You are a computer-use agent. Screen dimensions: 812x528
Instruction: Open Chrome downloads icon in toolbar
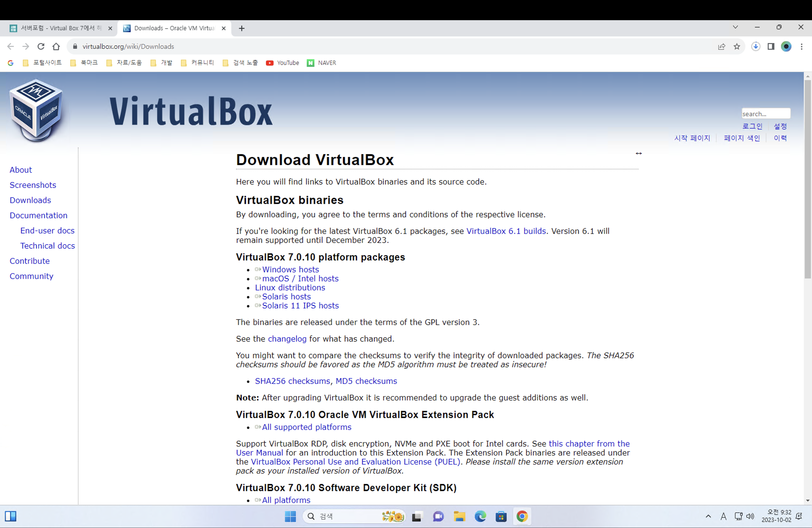click(756, 46)
